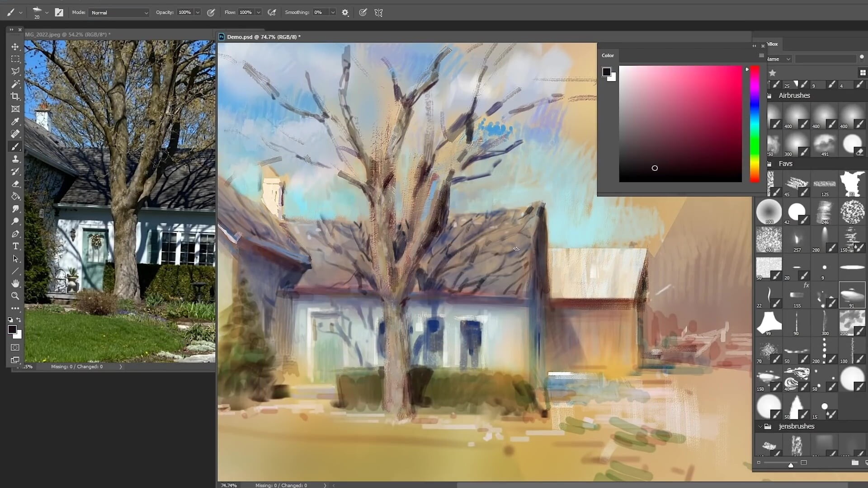Screen dimensions: 868x488
Task: Select the Crop tool
Action: (15, 96)
